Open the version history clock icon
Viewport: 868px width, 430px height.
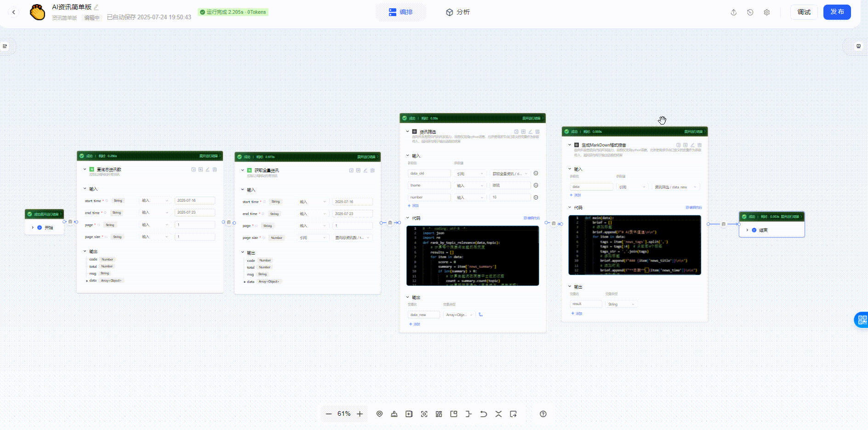click(750, 12)
